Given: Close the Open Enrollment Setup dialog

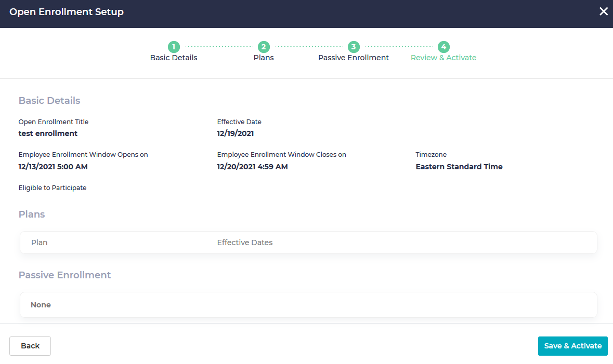Looking at the screenshot, I should tap(604, 11).
